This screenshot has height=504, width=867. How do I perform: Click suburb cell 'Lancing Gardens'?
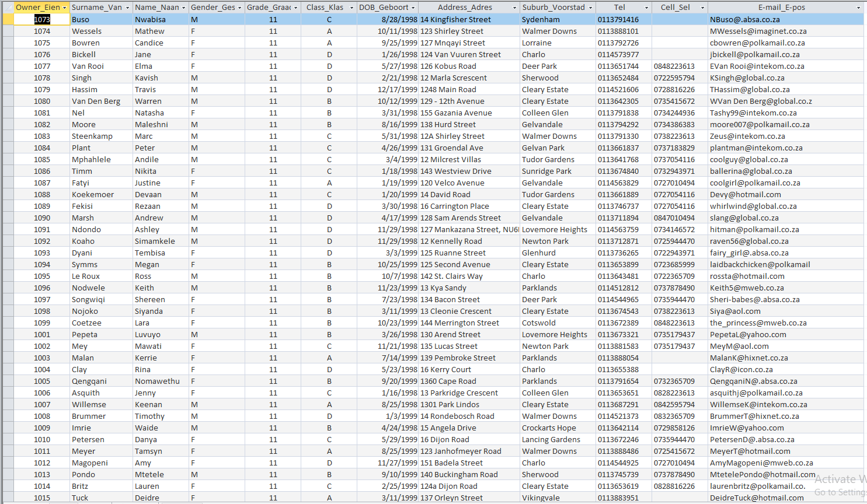click(x=557, y=439)
